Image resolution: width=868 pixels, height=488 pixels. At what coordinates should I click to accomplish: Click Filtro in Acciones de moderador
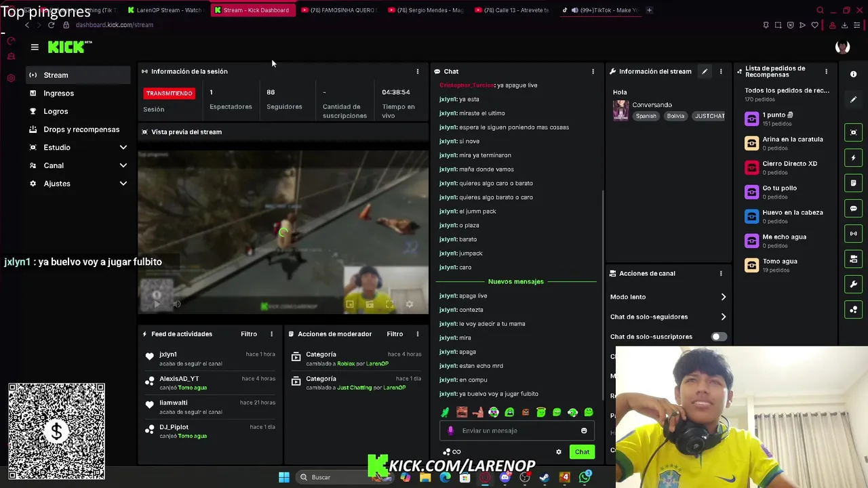tap(395, 333)
